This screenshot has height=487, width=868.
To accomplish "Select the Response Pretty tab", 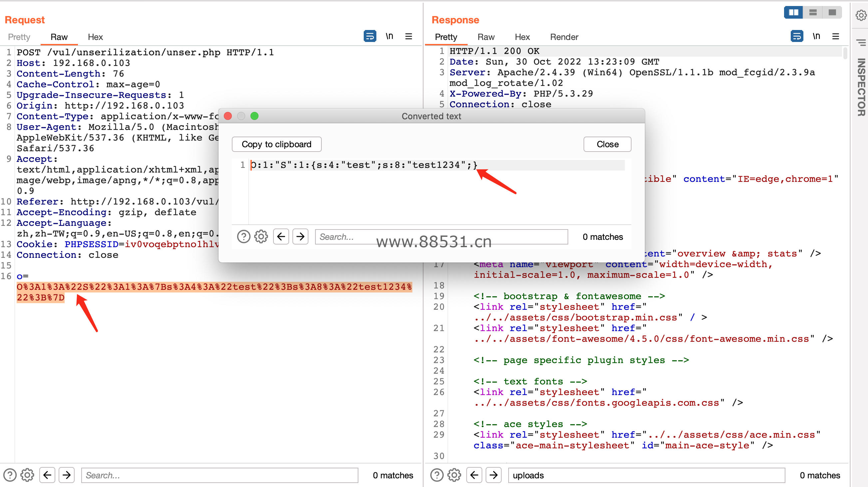I will point(446,37).
